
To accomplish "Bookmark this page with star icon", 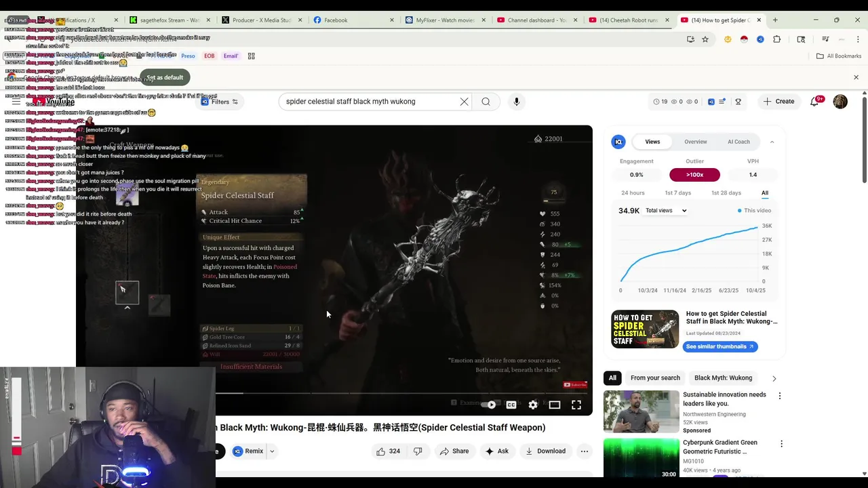I will pyautogui.click(x=705, y=39).
